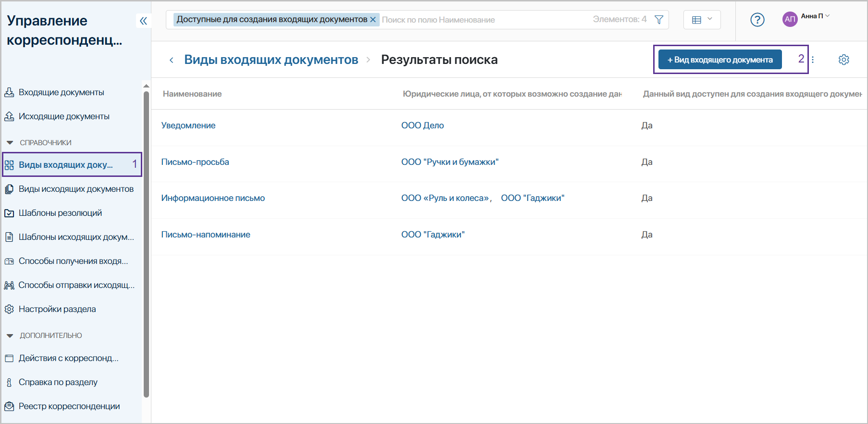Collapse the sidebar with the double chevron
Screen dimensions: 868x424
(x=143, y=21)
